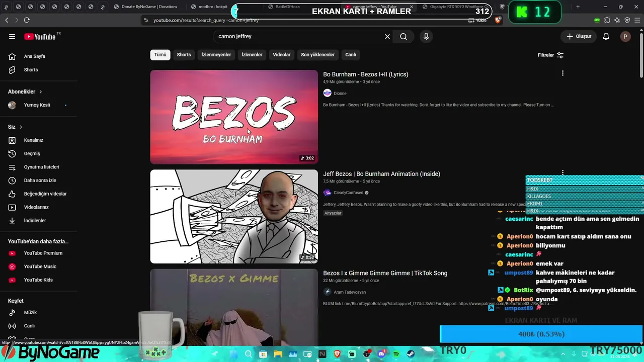Clear the search box with the X icon
The image size is (644, 362).
pos(387,36)
